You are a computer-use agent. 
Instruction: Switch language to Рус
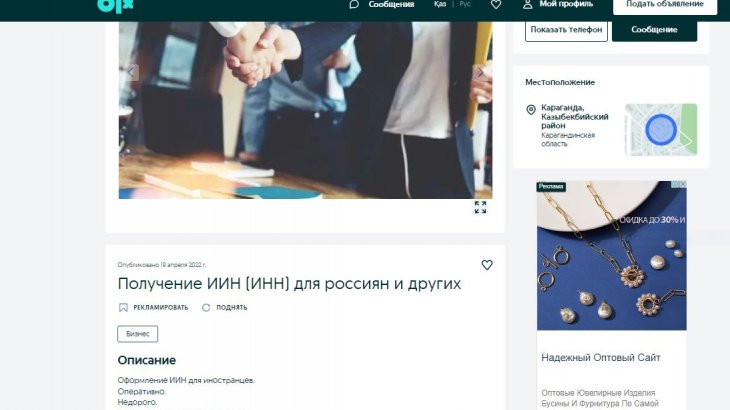(465, 4)
